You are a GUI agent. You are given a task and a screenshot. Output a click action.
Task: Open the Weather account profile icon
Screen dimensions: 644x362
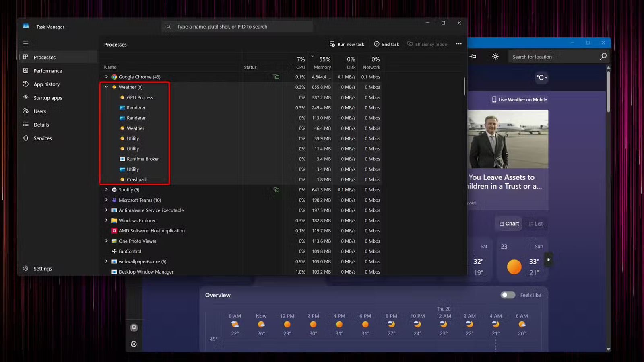tap(134, 327)
